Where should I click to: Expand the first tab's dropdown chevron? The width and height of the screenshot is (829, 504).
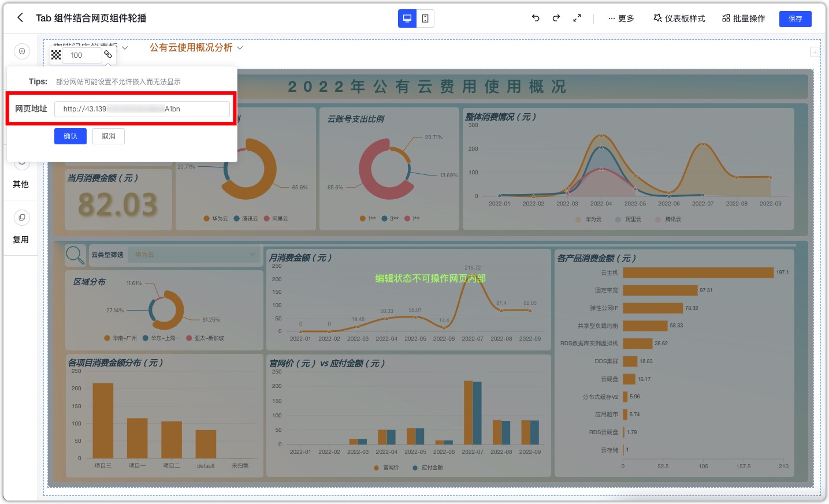tap(125, 47)
